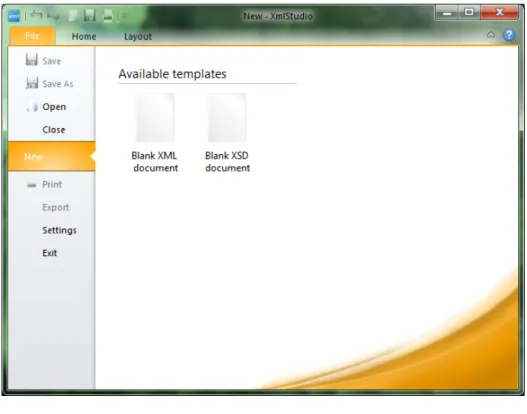Viewport: 527px width, 414px height.
Task: Open the quick access toolbar customize dropdown
Action: (x=125, y=16)
